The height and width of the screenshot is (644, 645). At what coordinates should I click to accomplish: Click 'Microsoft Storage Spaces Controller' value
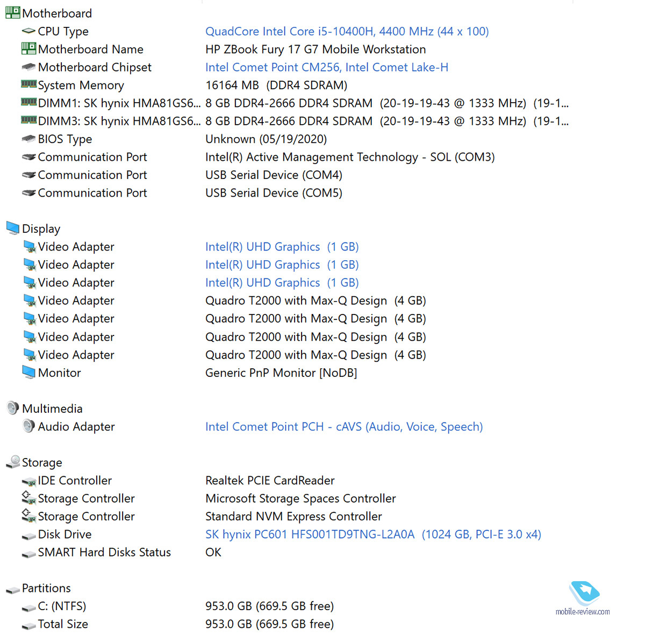click(x=300, y=498)
